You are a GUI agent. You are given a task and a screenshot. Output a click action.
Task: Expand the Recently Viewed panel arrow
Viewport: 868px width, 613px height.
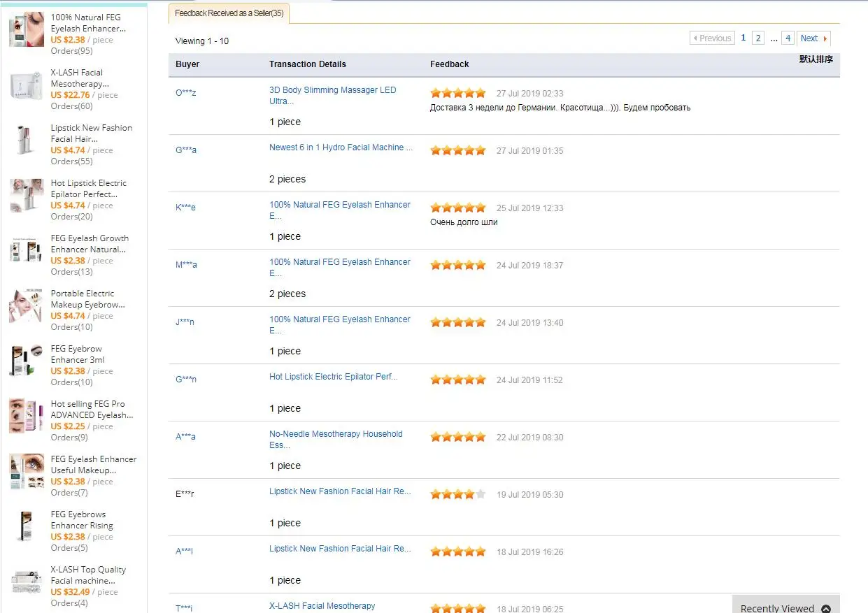826,608
